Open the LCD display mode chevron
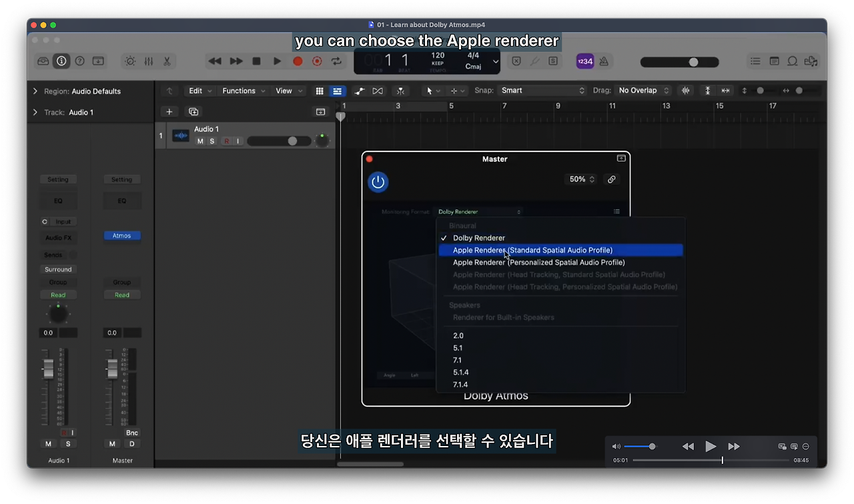Viewport: 854px width, 504px height. pos(496,61)
